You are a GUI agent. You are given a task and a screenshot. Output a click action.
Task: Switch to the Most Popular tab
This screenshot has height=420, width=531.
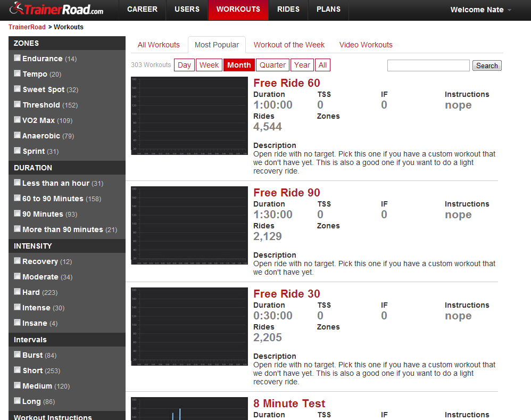point(217,45)
